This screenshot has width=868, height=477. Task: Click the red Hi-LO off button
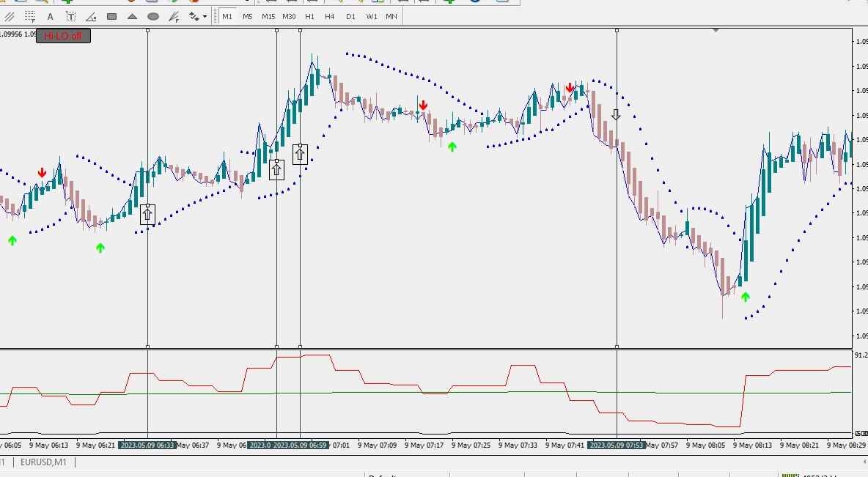pyautogui.click(x=63, y=36)
